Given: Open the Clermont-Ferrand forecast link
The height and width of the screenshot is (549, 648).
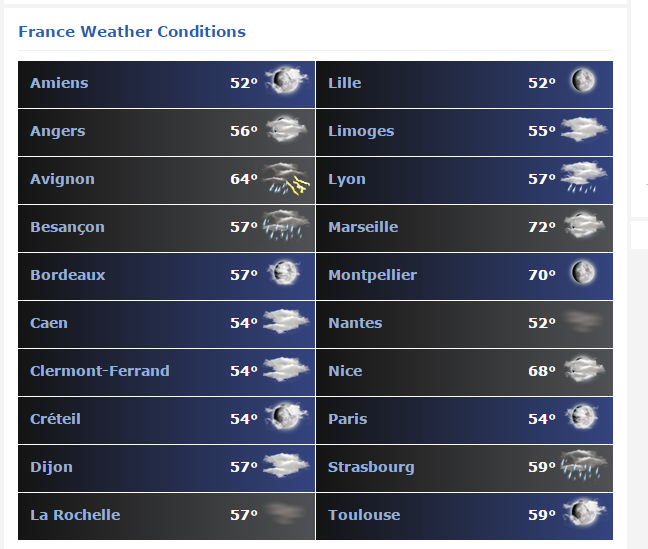Looking at the screenshot, I should point(100,371).
